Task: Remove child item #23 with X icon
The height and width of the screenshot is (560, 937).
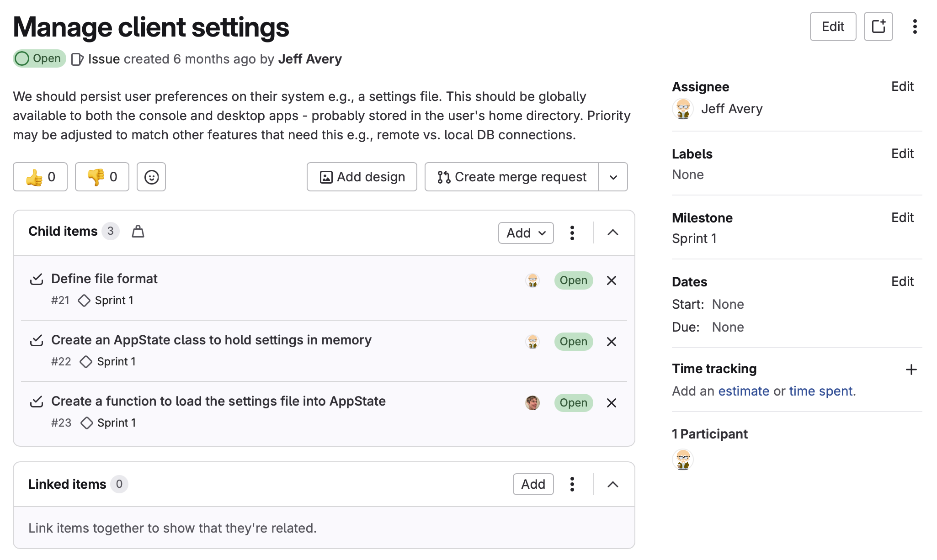Action: click(x=612, y=403)
